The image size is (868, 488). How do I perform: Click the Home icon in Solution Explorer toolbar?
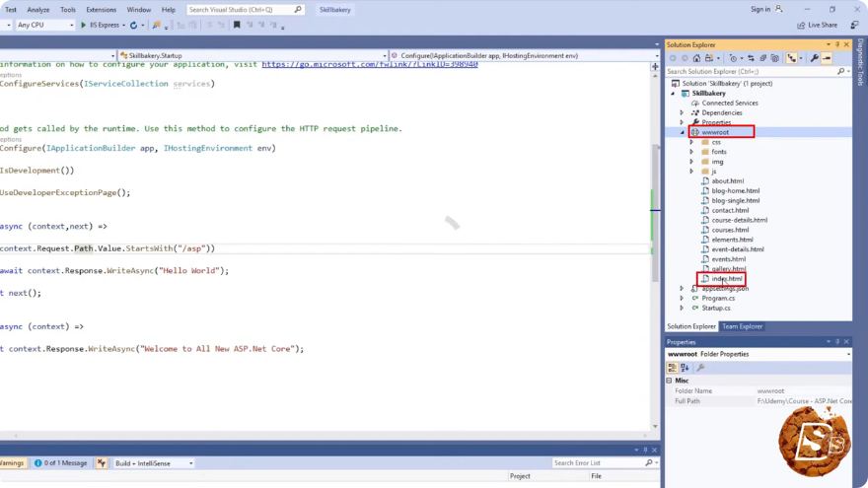point(696,58)
